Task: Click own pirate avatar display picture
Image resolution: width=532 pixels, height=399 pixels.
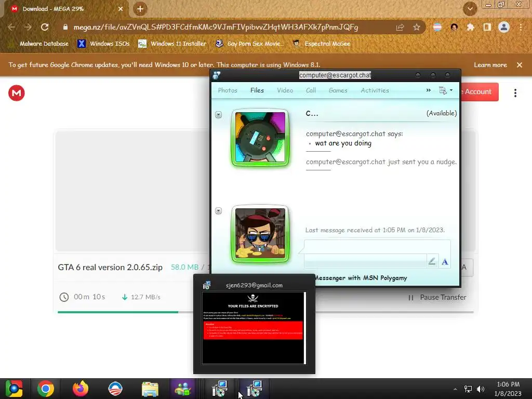Action: (260, 234)
